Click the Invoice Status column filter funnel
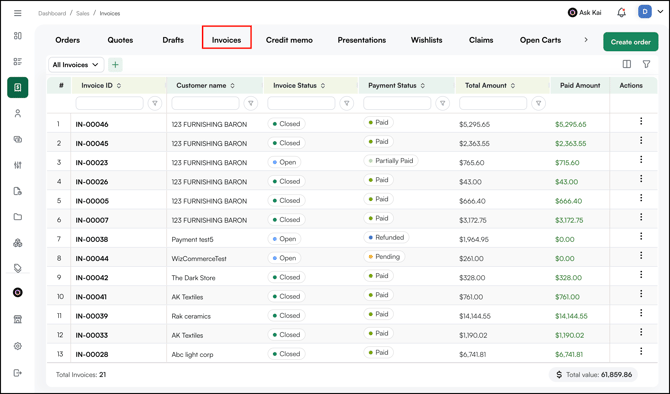 tap(347, 103)
